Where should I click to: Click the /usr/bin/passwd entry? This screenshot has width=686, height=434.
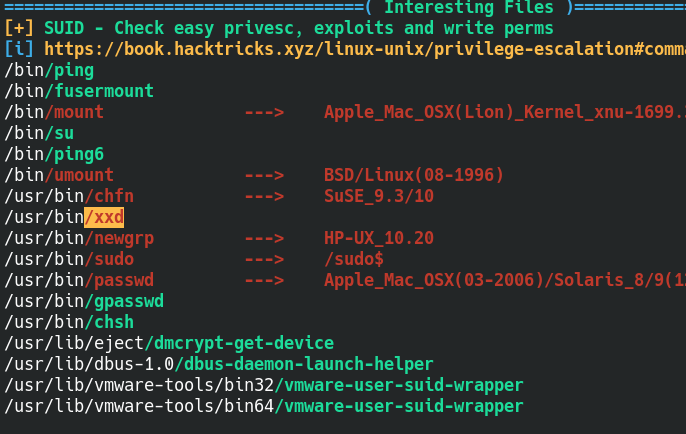click(80, 280)
